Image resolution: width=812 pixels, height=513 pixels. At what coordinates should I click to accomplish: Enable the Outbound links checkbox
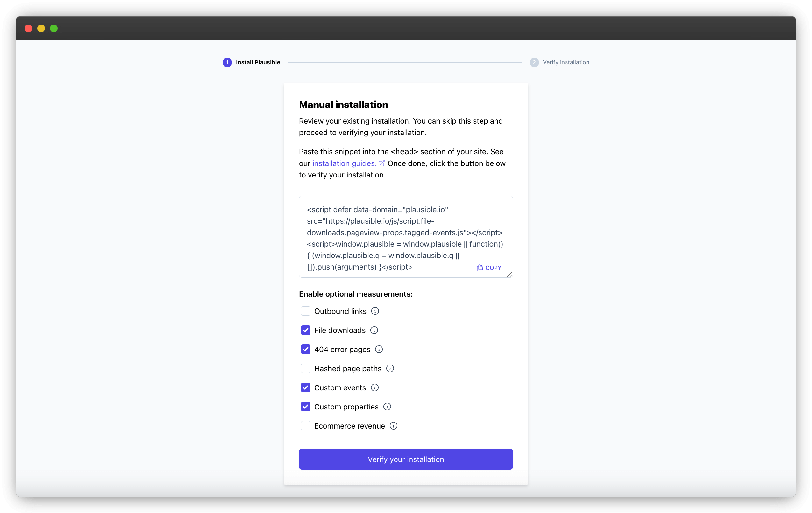coord(305,311)
